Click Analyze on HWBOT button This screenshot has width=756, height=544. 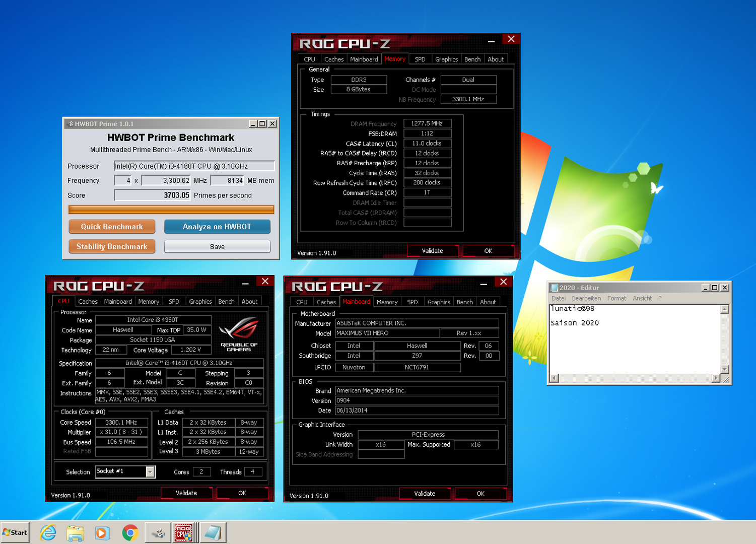click(217, 227)
